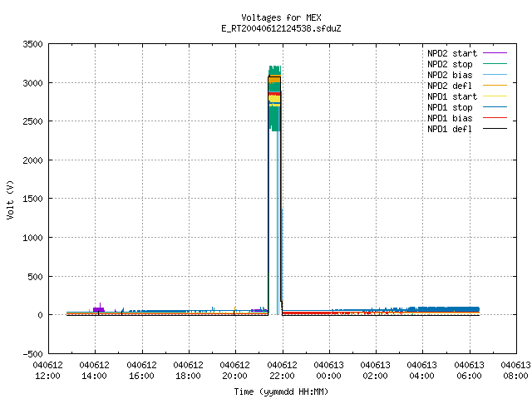Click the y-axis value 2000
Viewport: 532px width, 399px height.
(33, 160)
